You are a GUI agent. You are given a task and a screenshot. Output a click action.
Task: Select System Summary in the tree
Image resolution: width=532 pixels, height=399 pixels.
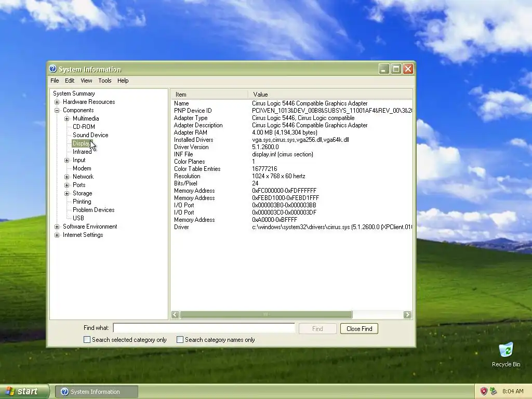point(74,94)
